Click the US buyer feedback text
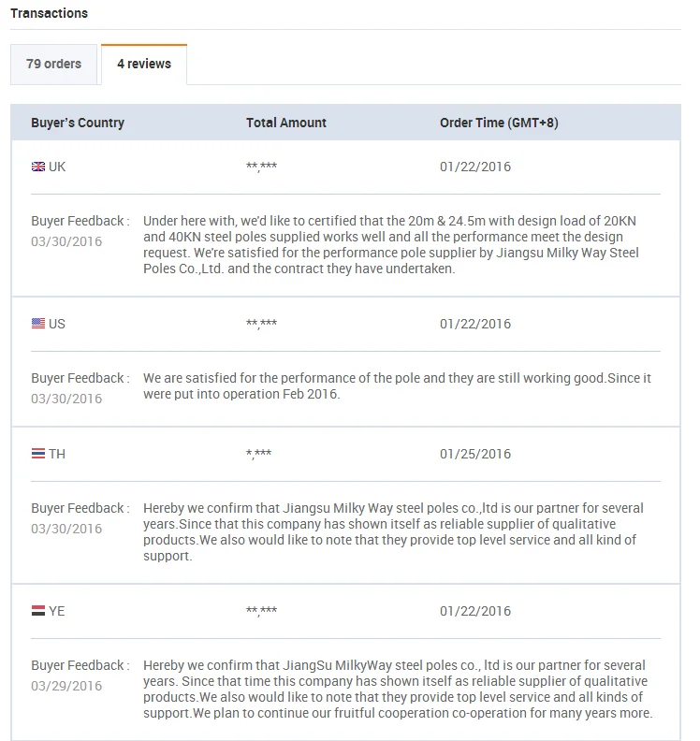The image size is (700, 741). point(397,386)
